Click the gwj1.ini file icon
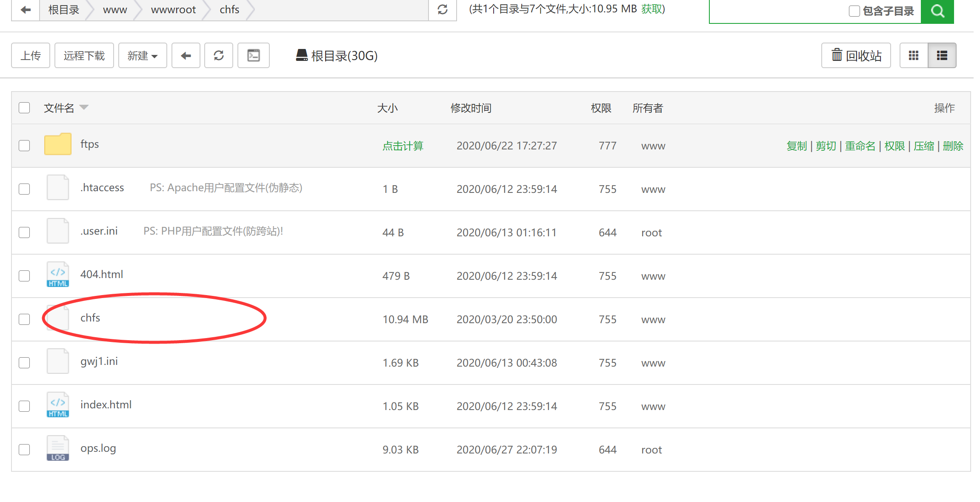This screenshot has height=502, width=980. [x=58, y=361]
